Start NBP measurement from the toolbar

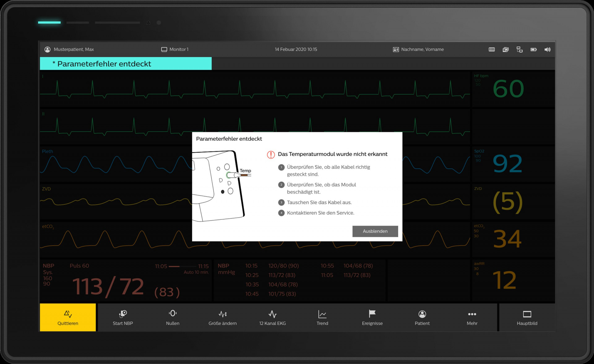pos(123,317)
